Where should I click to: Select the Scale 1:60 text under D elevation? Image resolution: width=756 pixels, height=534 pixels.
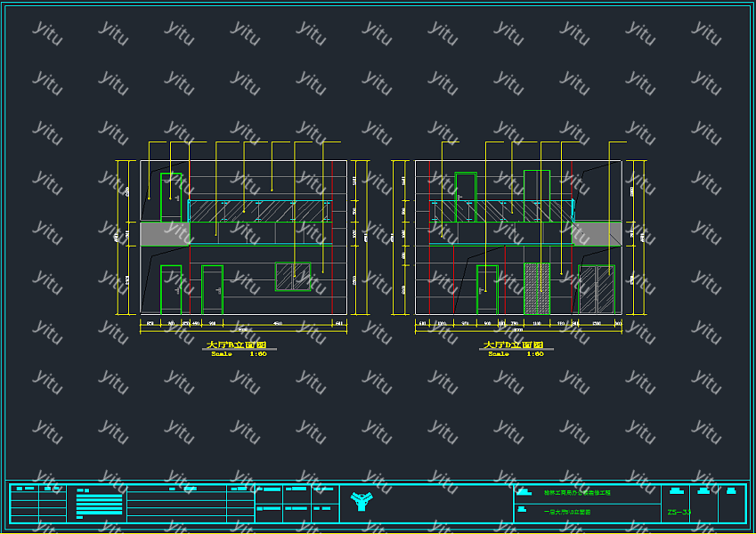tap(516, 354)
